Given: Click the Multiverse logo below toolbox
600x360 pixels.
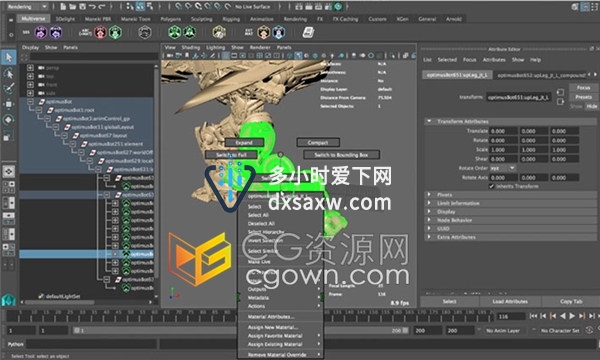Looking at the screenshot, I should click(x=8, y=300).
